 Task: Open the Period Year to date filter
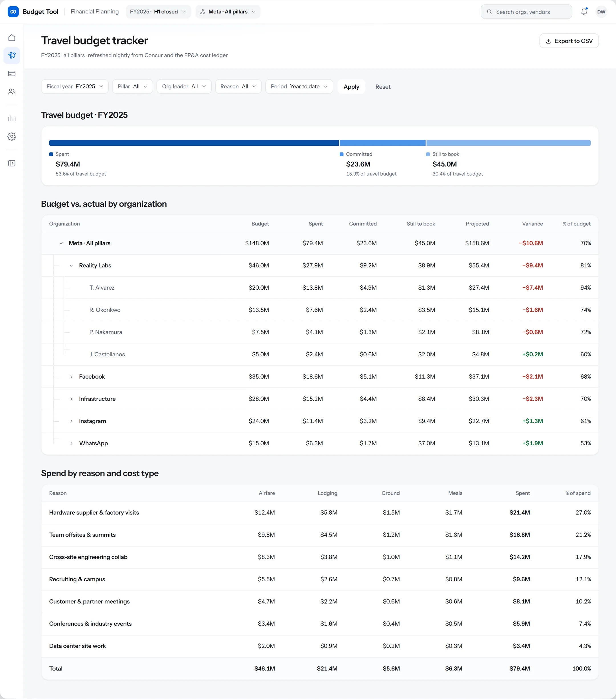point(299,87)
